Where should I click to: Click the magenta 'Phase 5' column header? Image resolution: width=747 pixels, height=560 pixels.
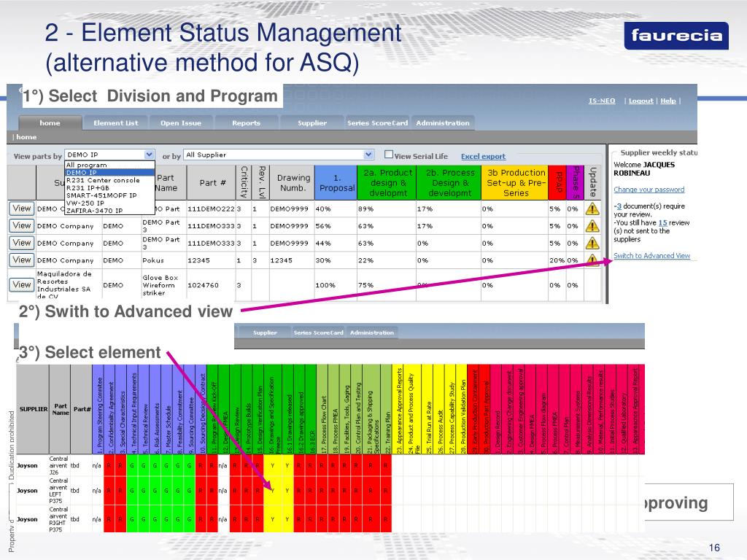[575, 183]
